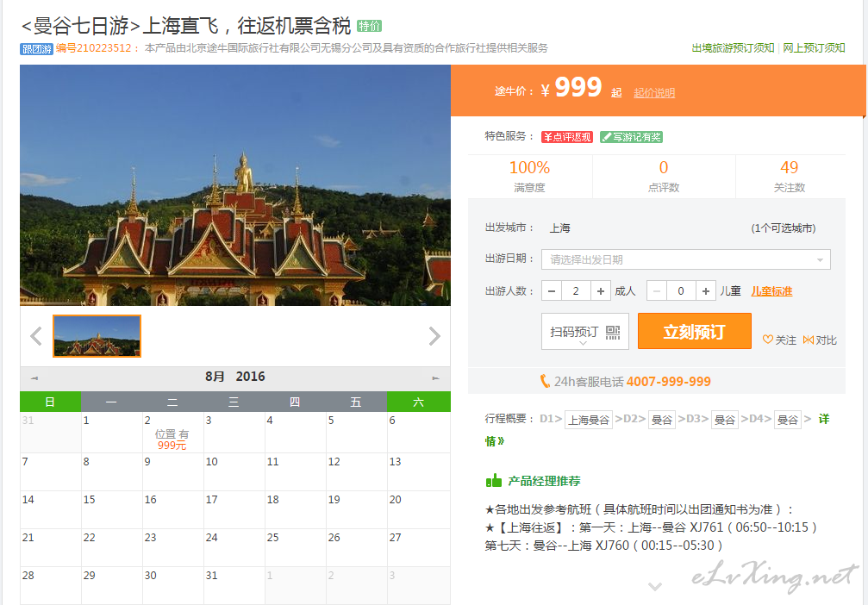868x605 pixels.
Task: Click 立刻预订 book now button
Action: click(694, 332)
